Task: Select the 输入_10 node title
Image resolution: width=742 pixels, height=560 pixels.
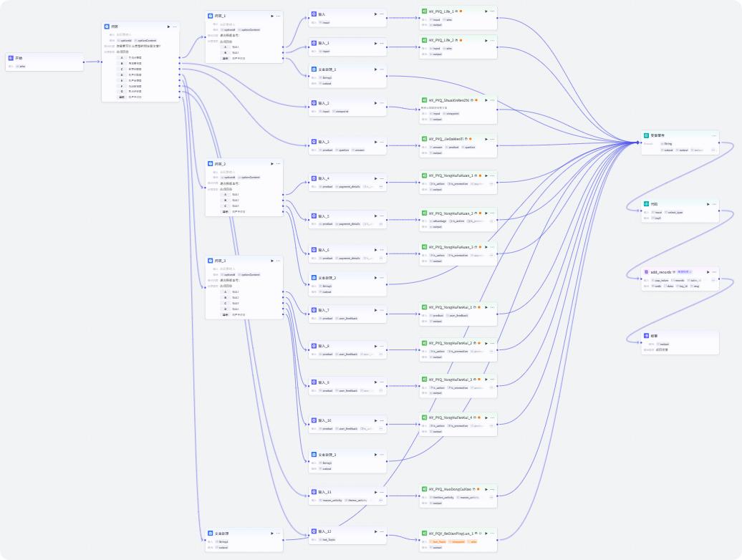Action: click(x=324, y=420)
